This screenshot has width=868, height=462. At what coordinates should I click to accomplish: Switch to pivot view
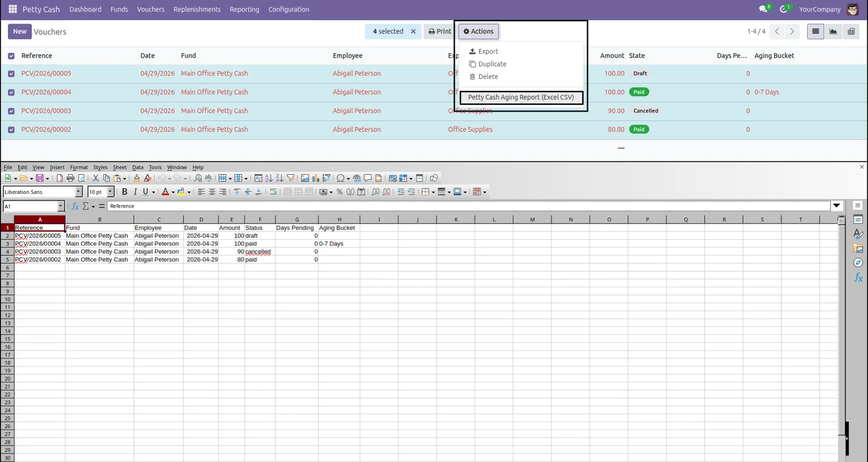pyautogui.click(x=851, y=31)
